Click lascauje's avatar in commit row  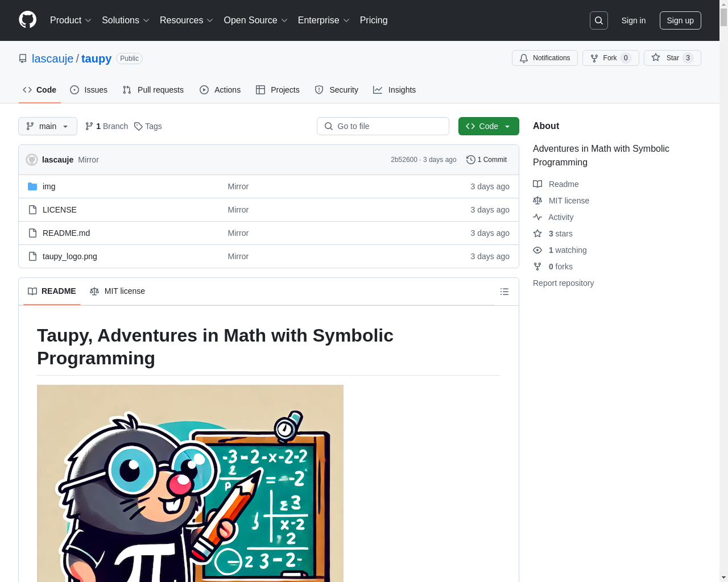tap(32, 160)
